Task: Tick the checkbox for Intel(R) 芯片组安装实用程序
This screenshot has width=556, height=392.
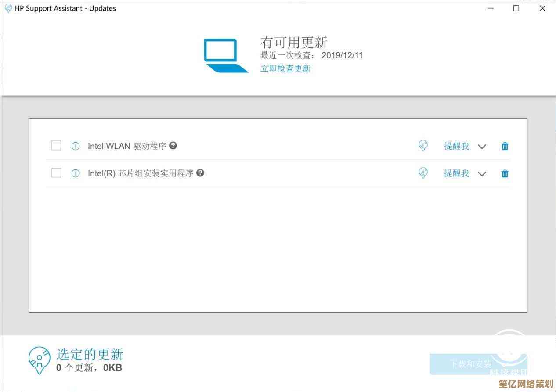Action: [x=56, y=173]
